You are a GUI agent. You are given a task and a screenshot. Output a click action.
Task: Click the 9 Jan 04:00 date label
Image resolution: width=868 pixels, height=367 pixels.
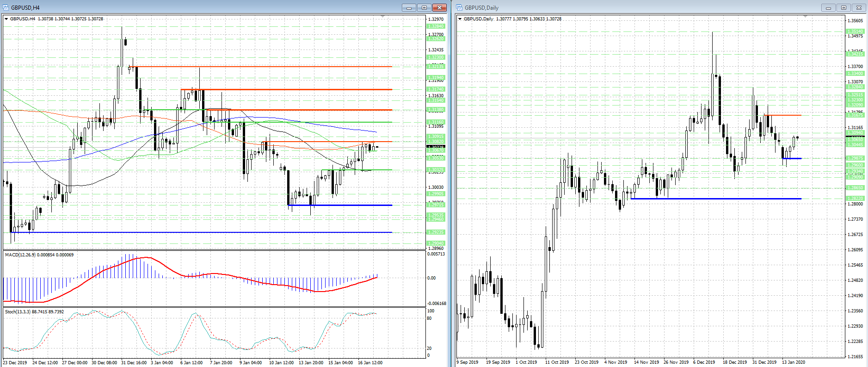tap(251, 362)
